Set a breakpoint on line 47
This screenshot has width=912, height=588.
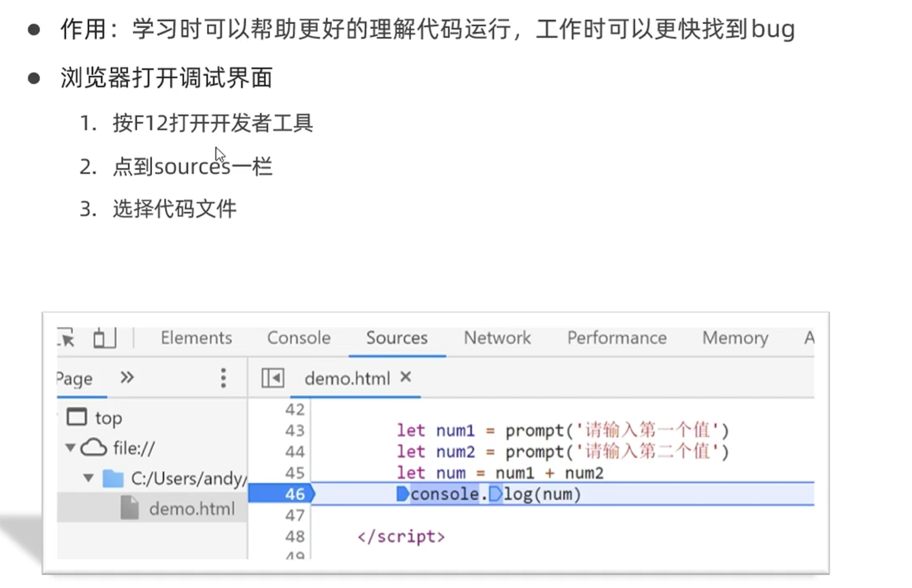tap(295, 515)
